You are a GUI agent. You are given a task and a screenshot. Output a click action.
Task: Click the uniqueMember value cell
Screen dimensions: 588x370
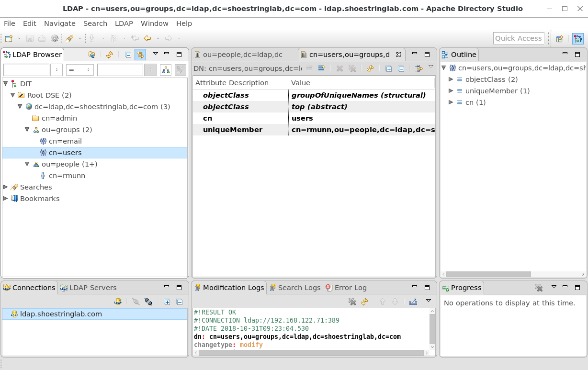[x=362, y=130]
